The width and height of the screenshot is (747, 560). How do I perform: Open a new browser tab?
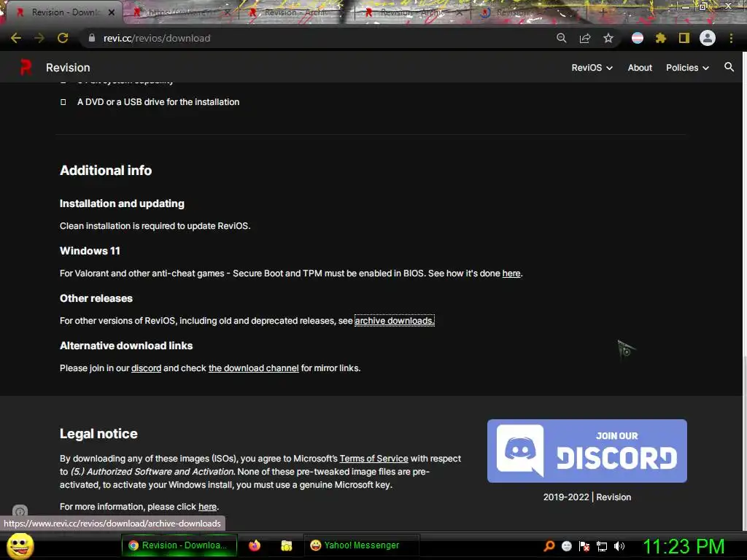pyautogui.click(x=603, y=12)
